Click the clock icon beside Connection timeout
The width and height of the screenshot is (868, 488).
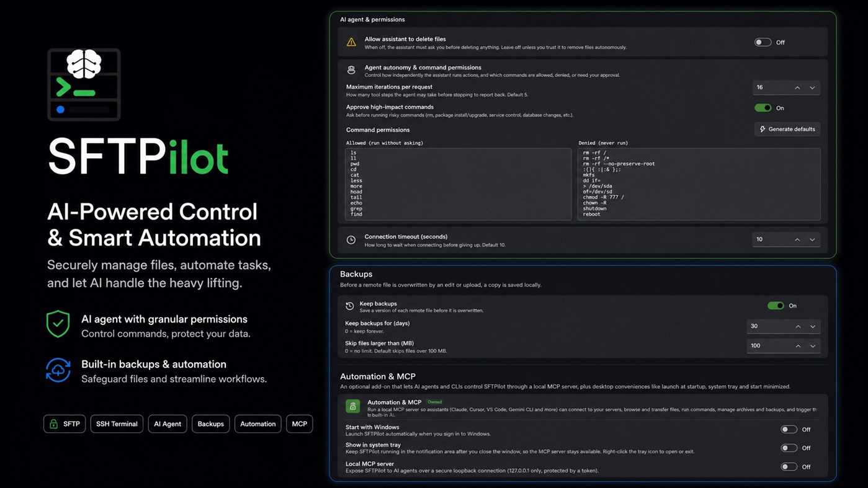[351, 240]
